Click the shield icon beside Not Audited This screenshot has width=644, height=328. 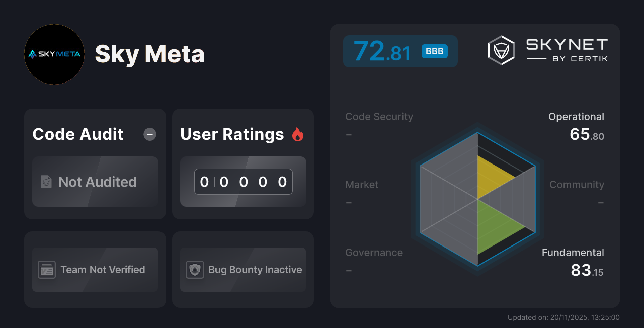(x=45, y=182)
